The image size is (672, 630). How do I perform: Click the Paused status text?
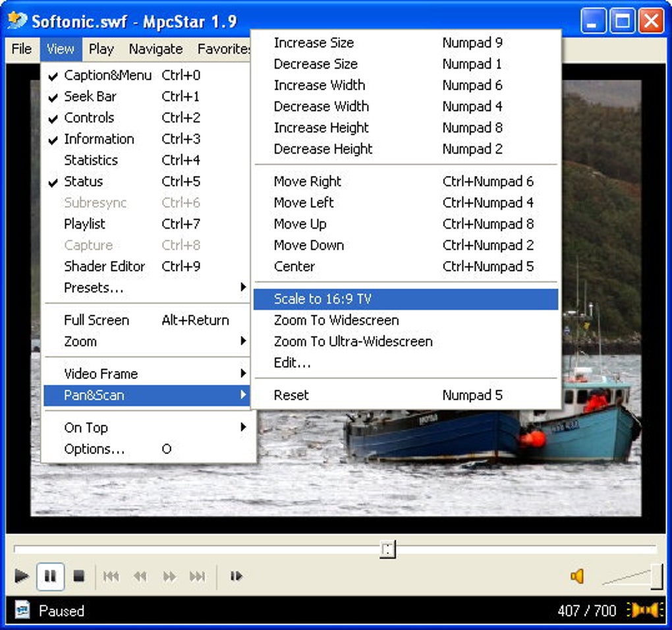tap(61, 611)
